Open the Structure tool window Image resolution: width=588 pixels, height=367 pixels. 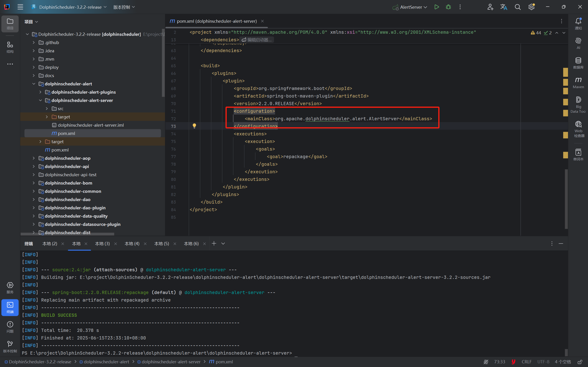(x=10, y=47)
